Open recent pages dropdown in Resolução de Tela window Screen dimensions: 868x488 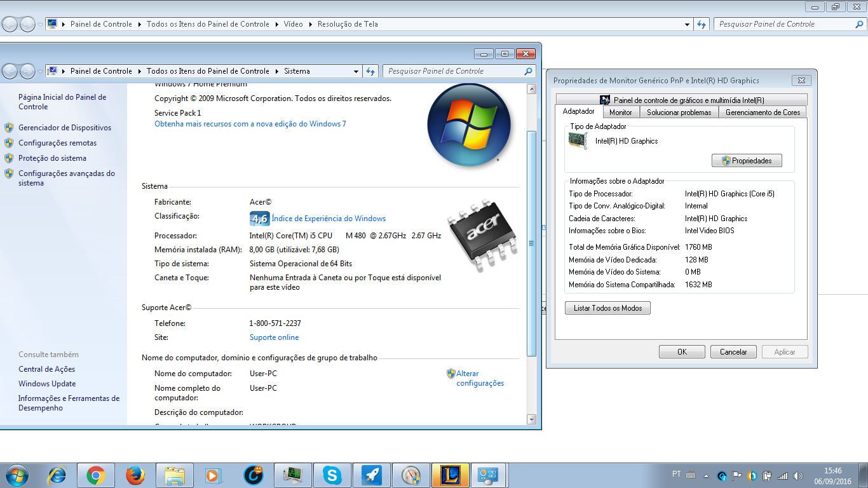40,24
